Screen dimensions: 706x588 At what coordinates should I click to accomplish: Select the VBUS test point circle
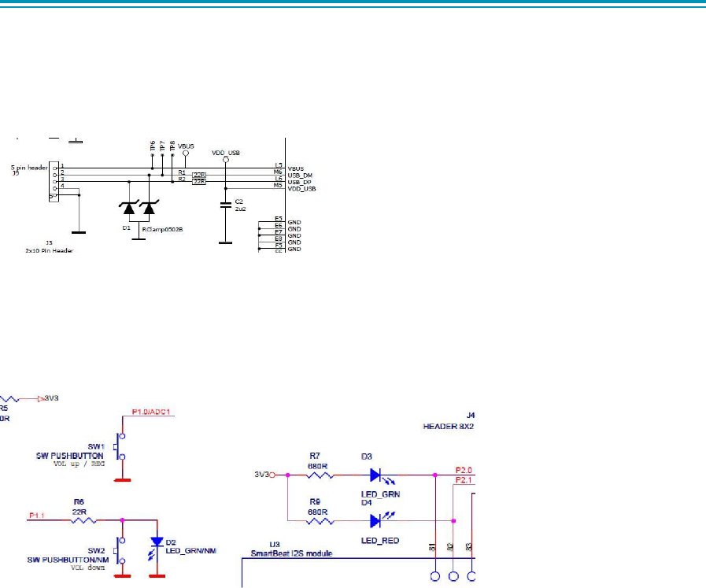click(186, 153)
